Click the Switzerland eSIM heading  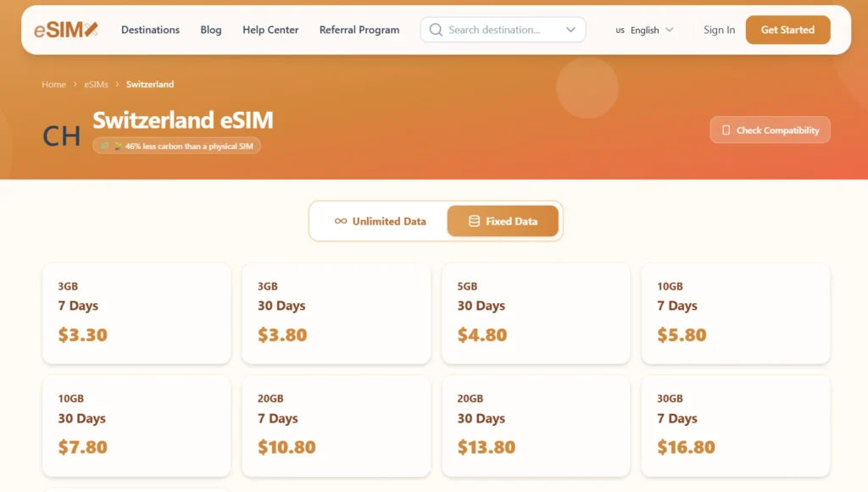pos(183,120)
